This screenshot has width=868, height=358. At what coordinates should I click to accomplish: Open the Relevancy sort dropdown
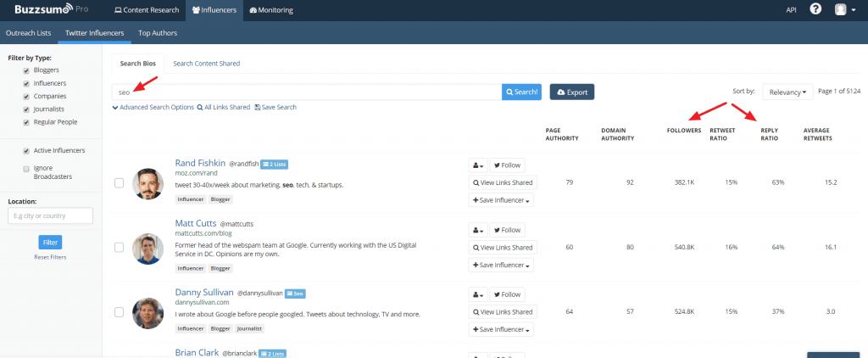pos(787,92)
